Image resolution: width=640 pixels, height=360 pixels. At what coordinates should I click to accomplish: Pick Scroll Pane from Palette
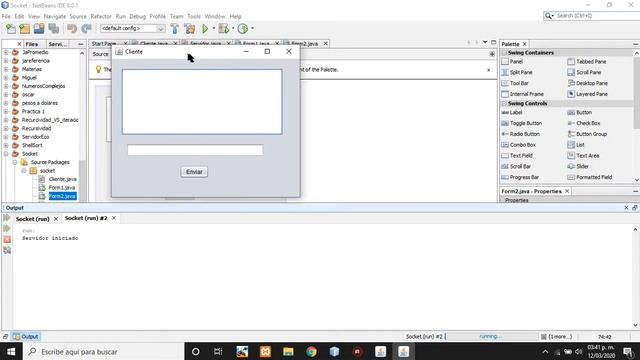pyautogui.click(x=584, y=72)
